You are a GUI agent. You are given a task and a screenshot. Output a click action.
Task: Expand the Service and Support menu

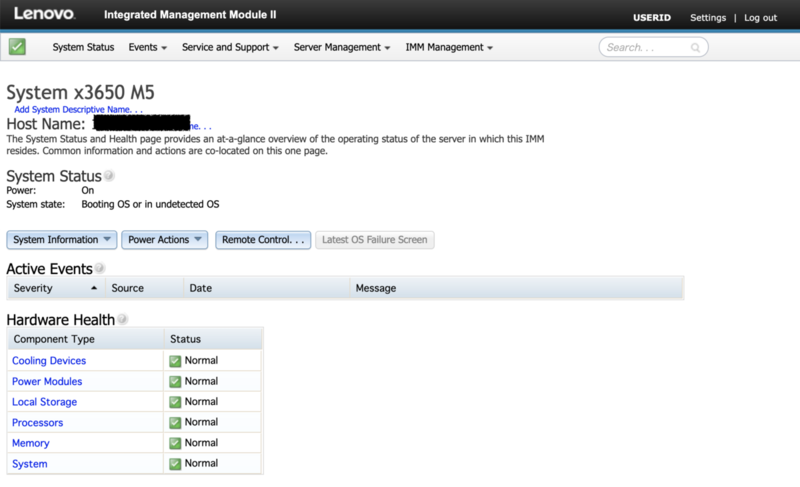coord(230,47)
